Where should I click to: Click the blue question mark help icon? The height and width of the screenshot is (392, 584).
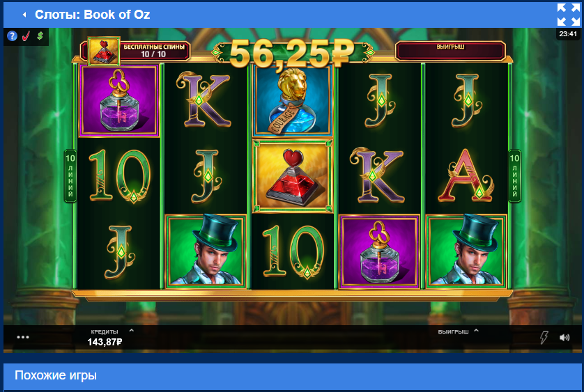(x=13, y=36)
